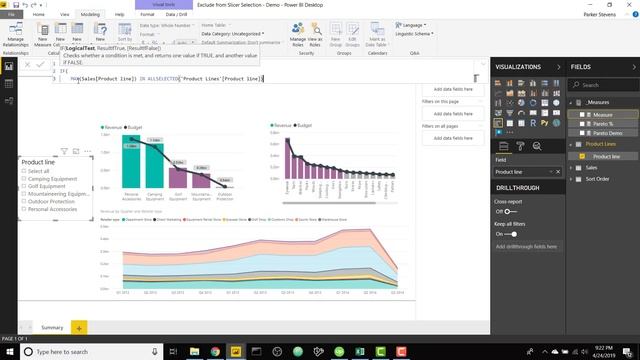Click the filter icon above the slicer
The image size is (640, 360).
click(64, 151)
